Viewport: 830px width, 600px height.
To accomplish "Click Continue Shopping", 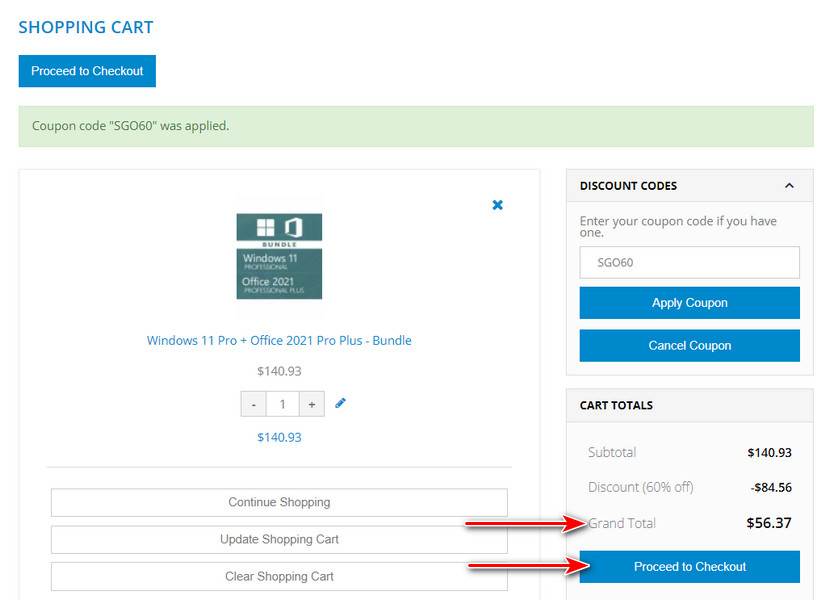I will click(x=279, y=502).
